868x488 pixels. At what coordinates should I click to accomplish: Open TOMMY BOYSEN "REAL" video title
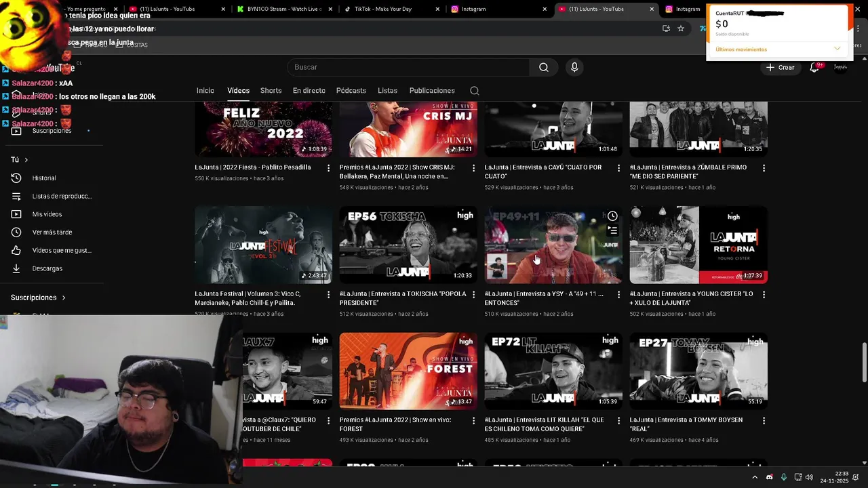click(686, 424)
